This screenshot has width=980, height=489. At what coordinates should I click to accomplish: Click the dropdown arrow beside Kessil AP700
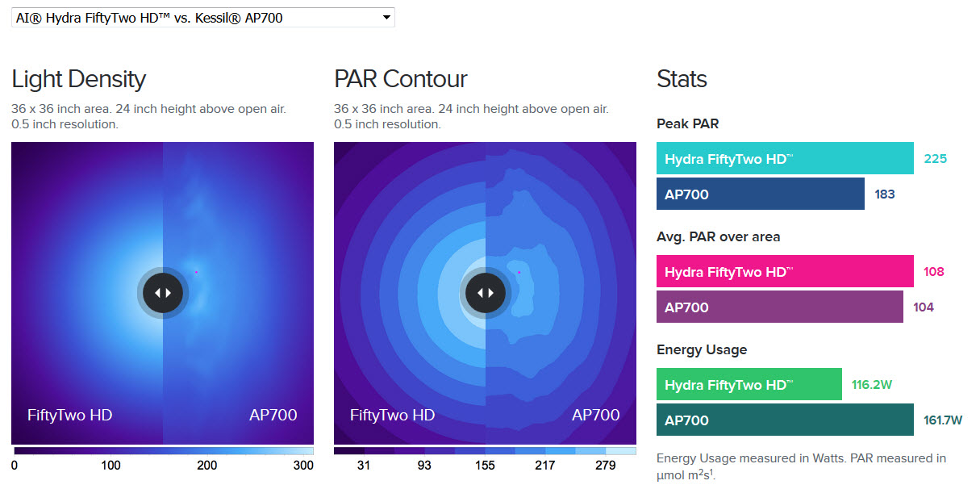[x=386, y=17]
